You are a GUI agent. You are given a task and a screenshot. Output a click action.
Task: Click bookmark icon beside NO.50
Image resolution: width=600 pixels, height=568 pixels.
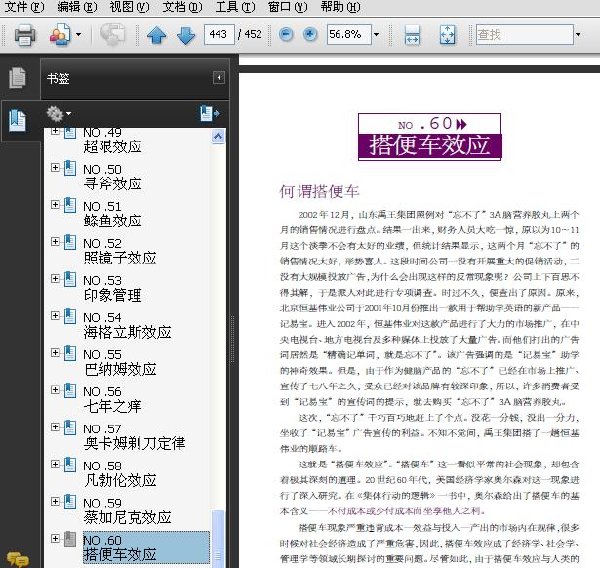click(70, 168)
